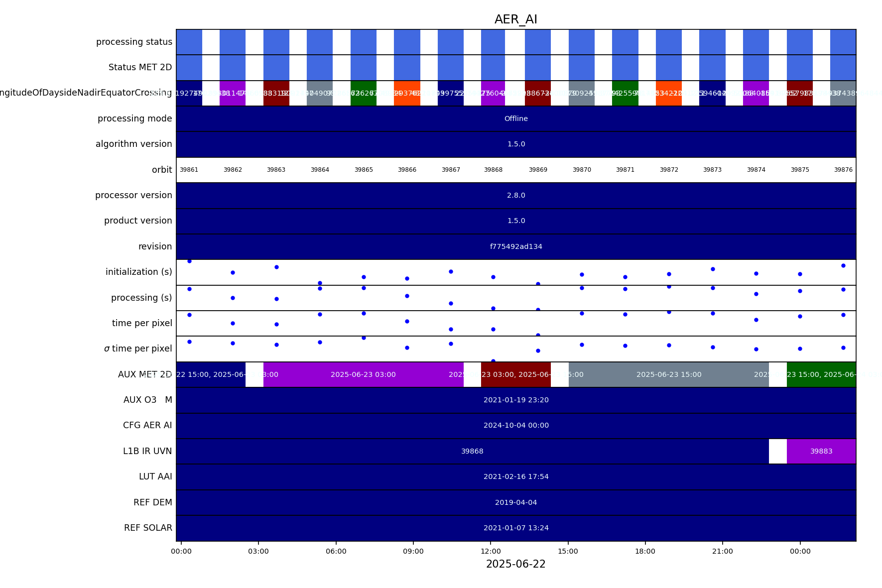Select the gray AUX MET 2D segment
This screenshot has height=588, width=882.
668,374
